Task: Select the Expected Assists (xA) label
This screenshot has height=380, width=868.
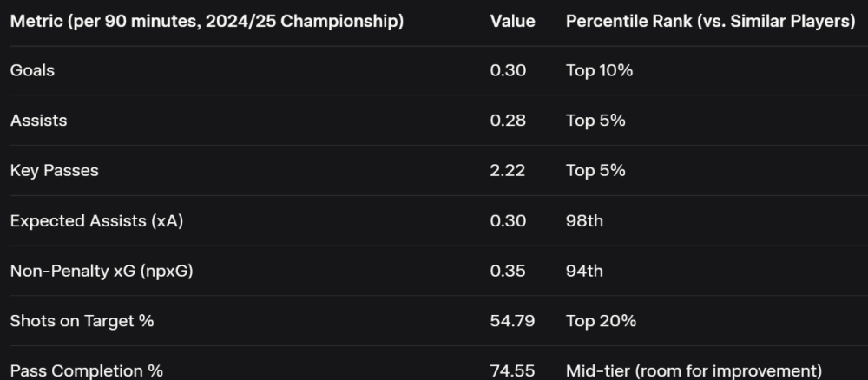Action: 96,221
